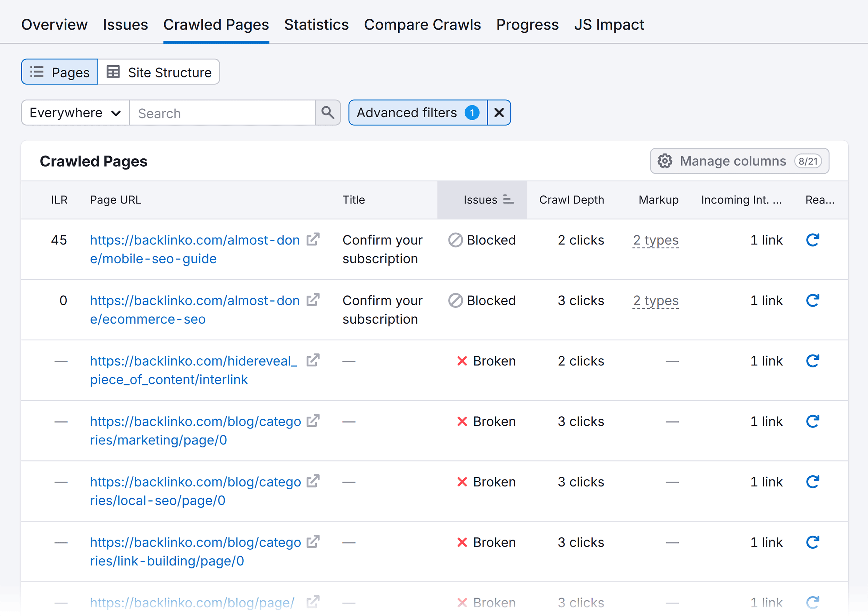Click 1 link in marketing/page/0 row
Screen dimensions: 868x616
pos(766,422)
